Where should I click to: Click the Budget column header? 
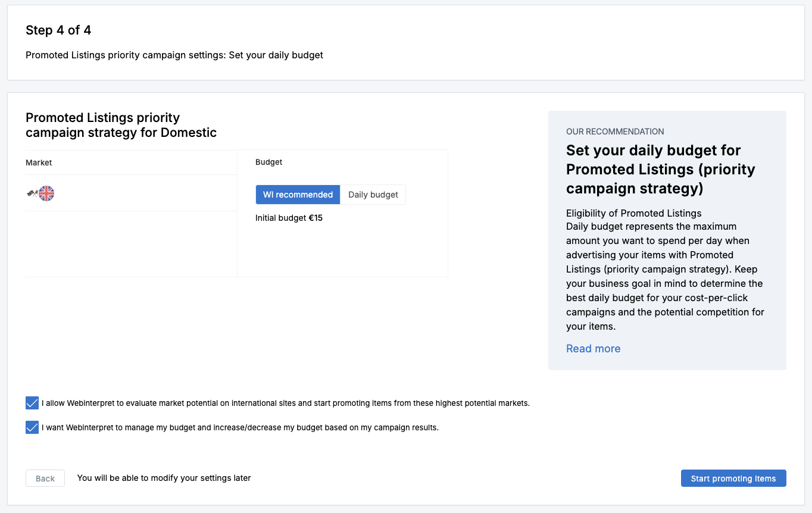[269, 162]
